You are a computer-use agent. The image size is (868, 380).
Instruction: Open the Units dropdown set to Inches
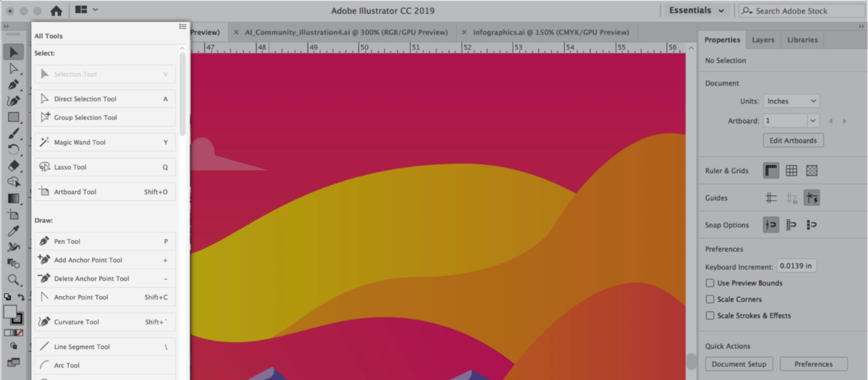click(x=791, y=101)
